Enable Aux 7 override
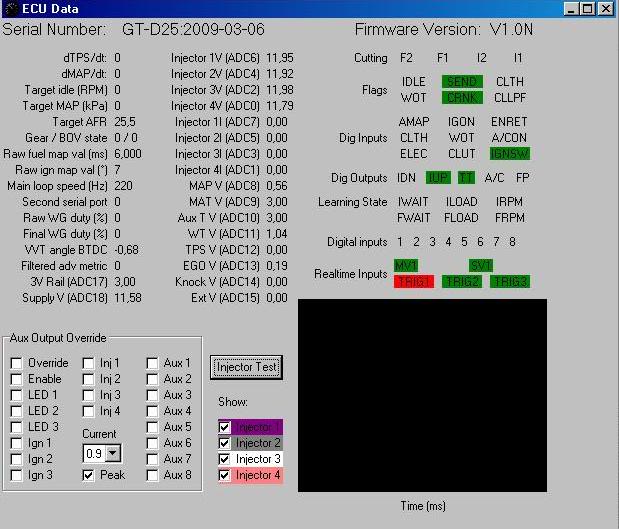 152,459
